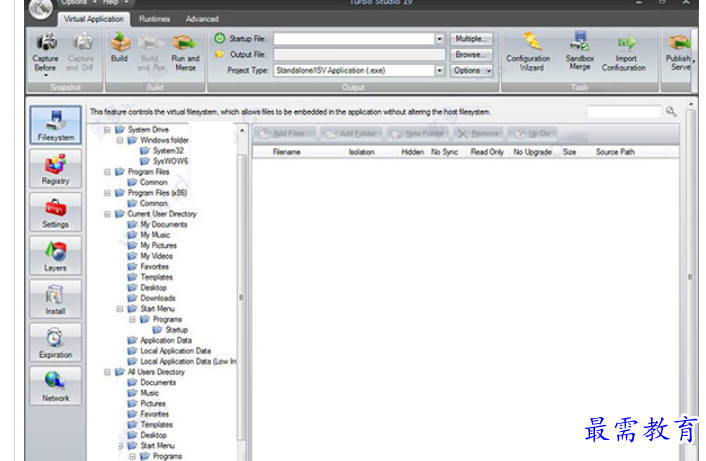Select the Layers sidebar panel
Viewport: 706px width, 461px height.
tap(56, 256)
